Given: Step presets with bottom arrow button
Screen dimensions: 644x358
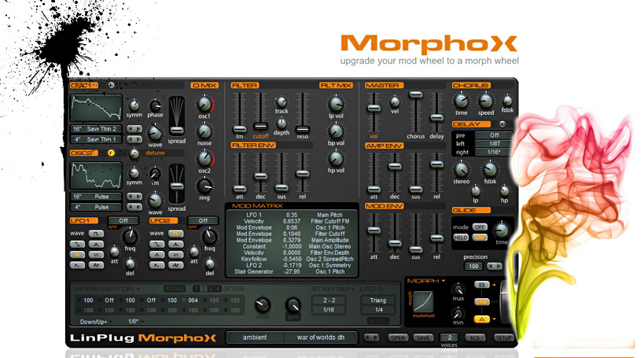Looking at the screenshot, I should pos(371,338).
